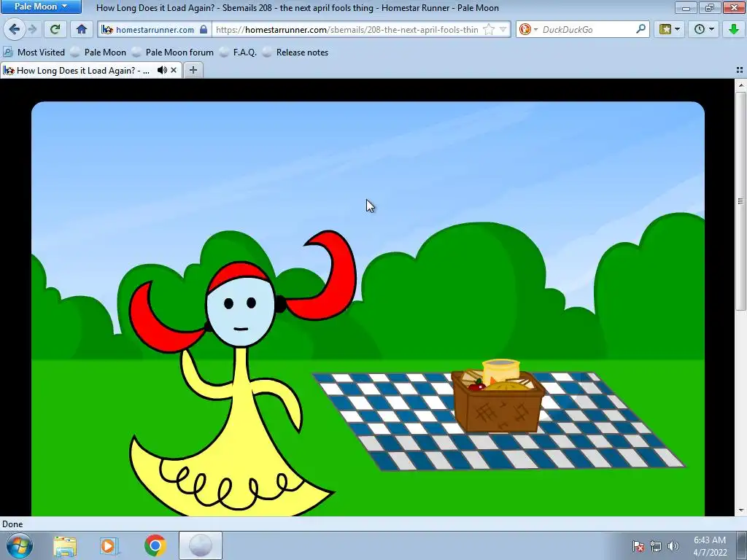This screenshot has width=747, height=560.
Task: Open the Action Center flag tray icon
Action: pyautogui.click(x=638, y=546)
